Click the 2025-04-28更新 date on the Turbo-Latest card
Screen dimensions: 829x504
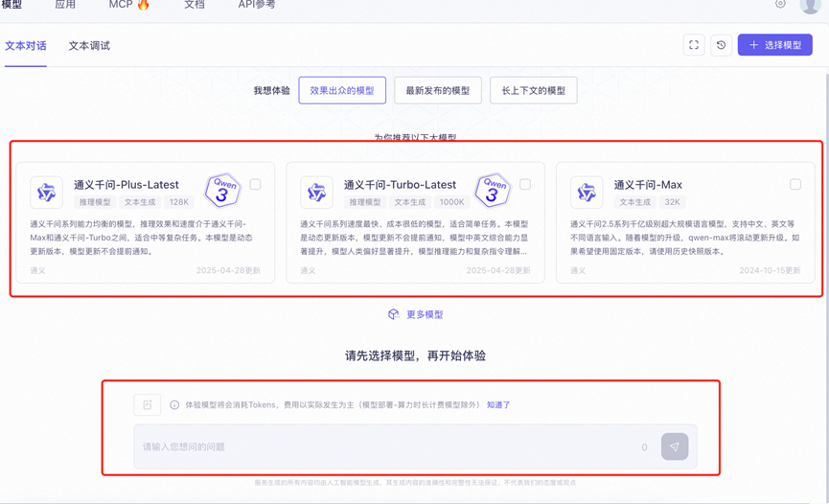[x=498, y=270]
